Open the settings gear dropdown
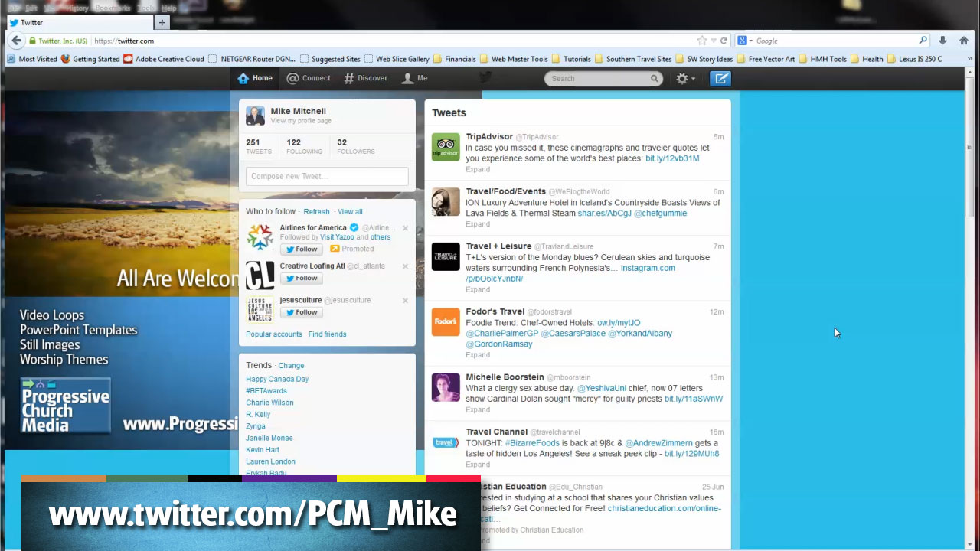Screen dimensions: 980x551 click(x=685, y=78)
